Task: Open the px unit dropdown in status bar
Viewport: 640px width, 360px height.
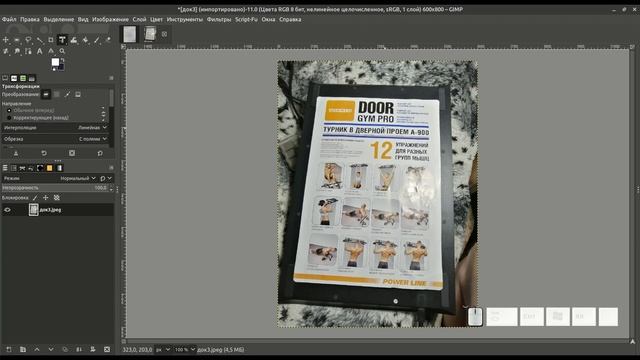Action: click(x=162, y=350)
